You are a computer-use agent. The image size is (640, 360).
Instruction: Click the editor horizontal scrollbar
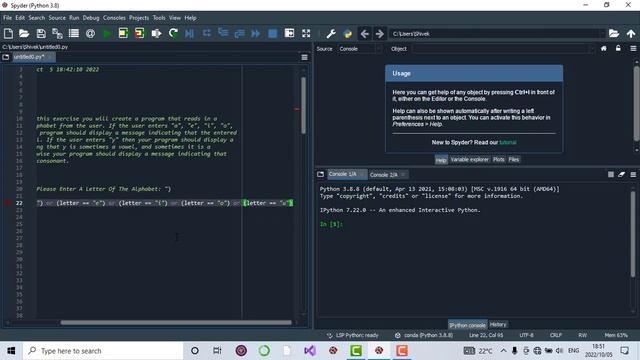176,322
